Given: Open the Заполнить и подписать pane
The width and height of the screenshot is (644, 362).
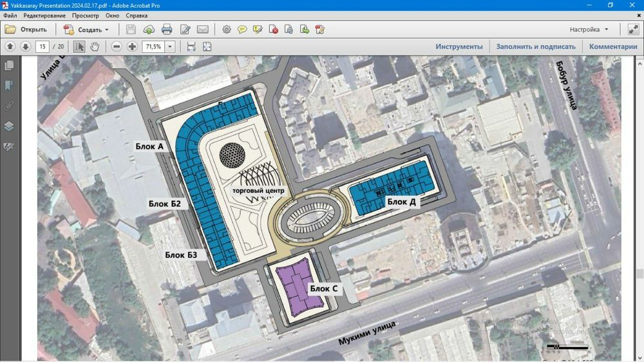Looking at the screenshot, I should (536, 46).
